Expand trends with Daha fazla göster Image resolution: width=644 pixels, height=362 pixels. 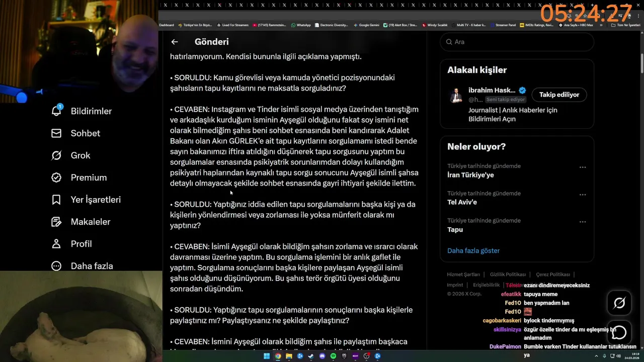click(x=473, y=250)
